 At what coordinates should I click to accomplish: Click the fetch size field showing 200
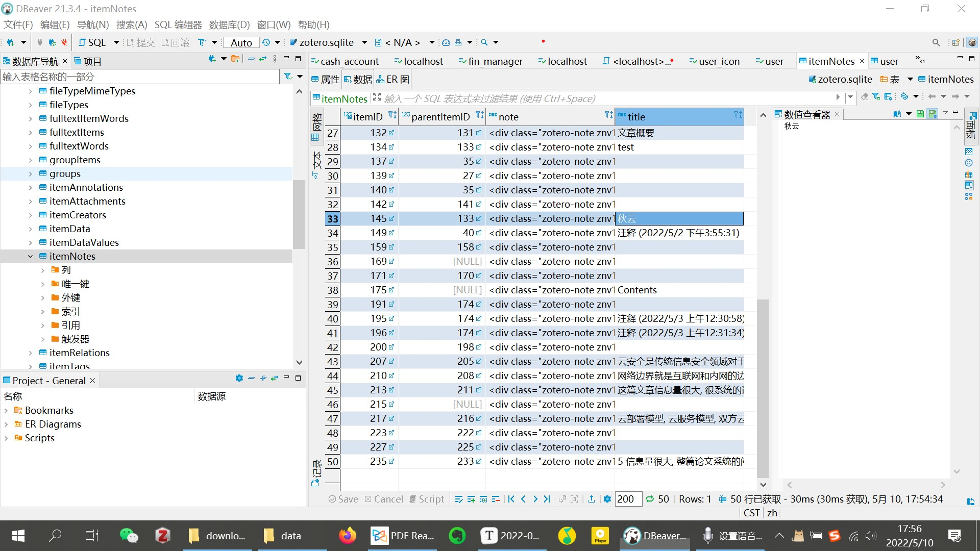click(628, 499)
